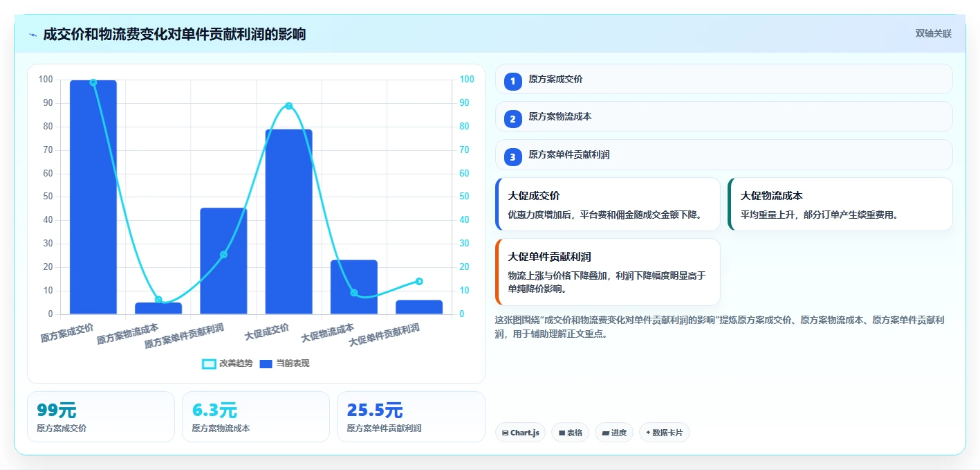Open the 大促物流成本 card
This screenshot has height=470, width=980.
tap(840, 204)
